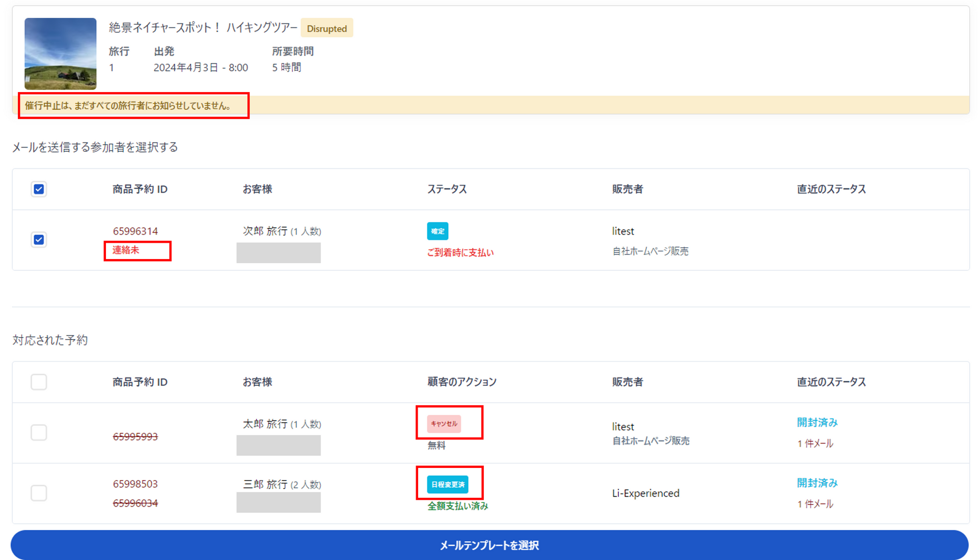Toggle select-all checkbox in participants table
The width and height of the screenshot is (978, 560).
(x=39, y=189)
